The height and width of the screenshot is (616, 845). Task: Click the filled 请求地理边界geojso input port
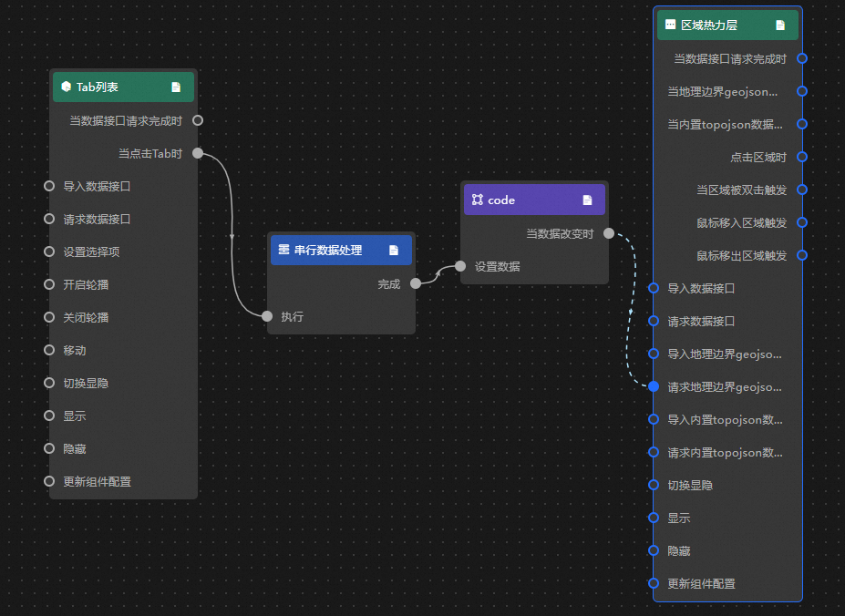point(654,386)
